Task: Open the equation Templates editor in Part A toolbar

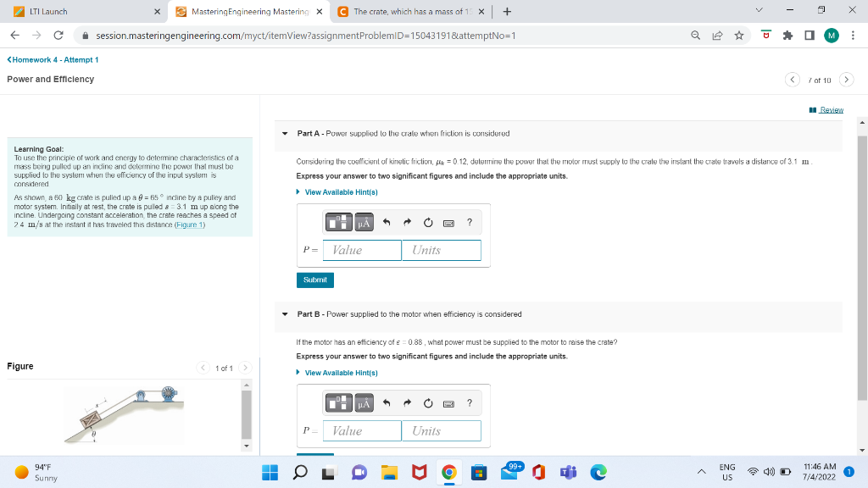Action: [338, 222]
